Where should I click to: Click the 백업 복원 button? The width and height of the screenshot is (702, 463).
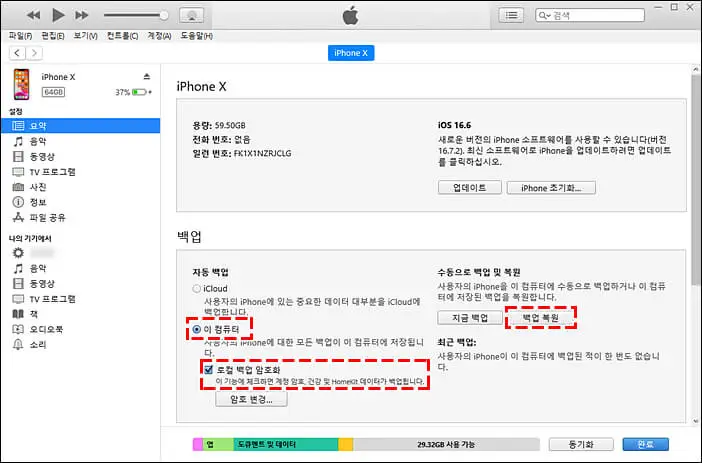pos(541,318)
